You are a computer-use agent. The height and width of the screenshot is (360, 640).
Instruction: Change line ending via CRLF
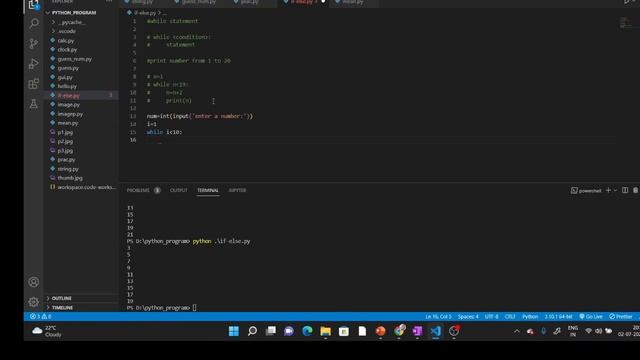pyautogui.click(x=510, y=316)
